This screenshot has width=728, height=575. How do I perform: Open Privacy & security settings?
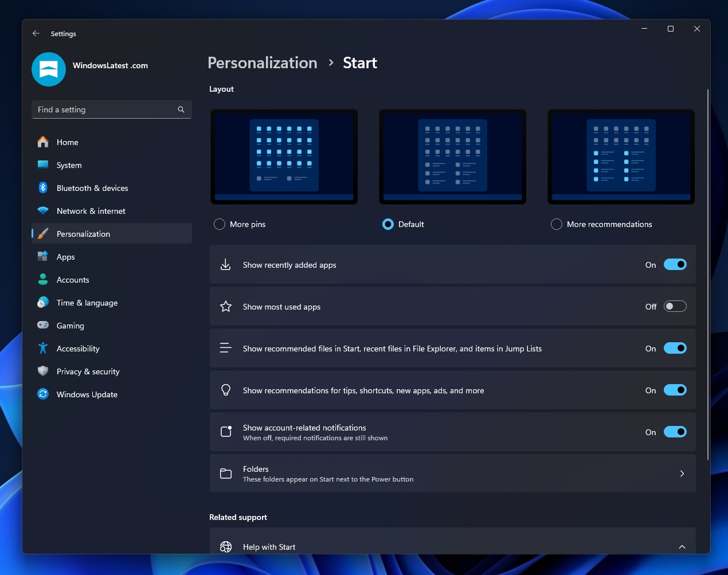coord(112,371)
